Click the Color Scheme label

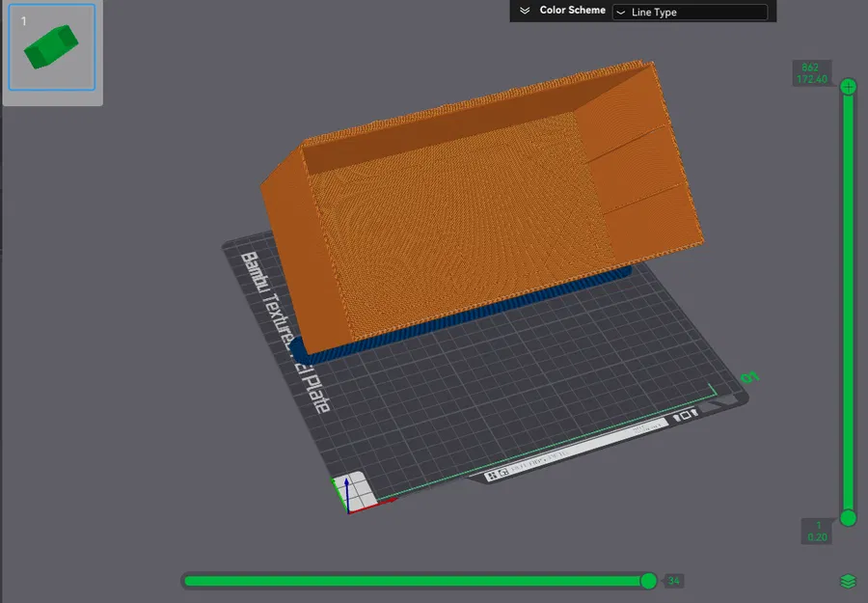pyautogui.click(x=572, y=10)
